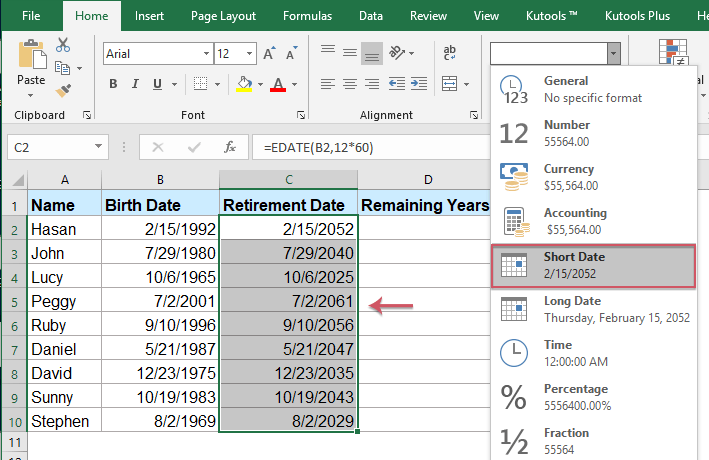Viewport: 709px width, 460px height.
Task: Click the Paste clipboard icon
Action: [x=31, y=56]
